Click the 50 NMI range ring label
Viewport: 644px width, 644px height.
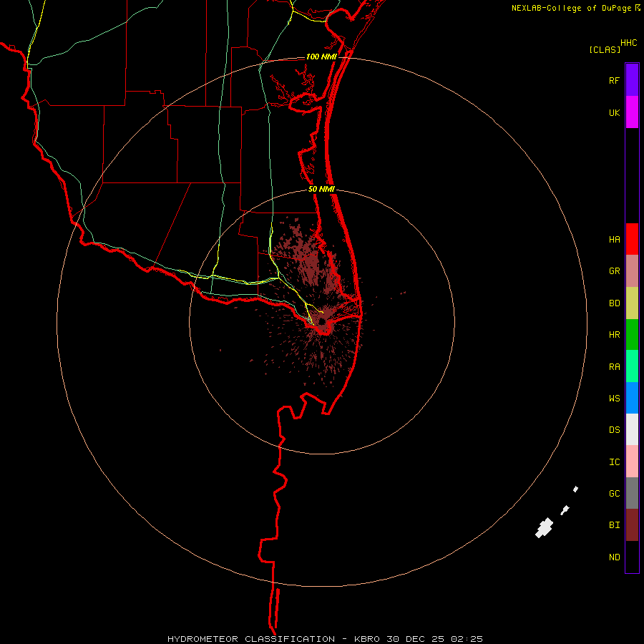pyautogui.click(x=321, y=189)
